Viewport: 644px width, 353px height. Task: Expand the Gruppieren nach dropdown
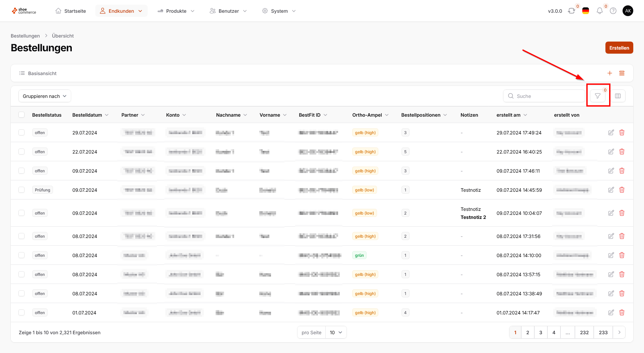coord(45,96)
